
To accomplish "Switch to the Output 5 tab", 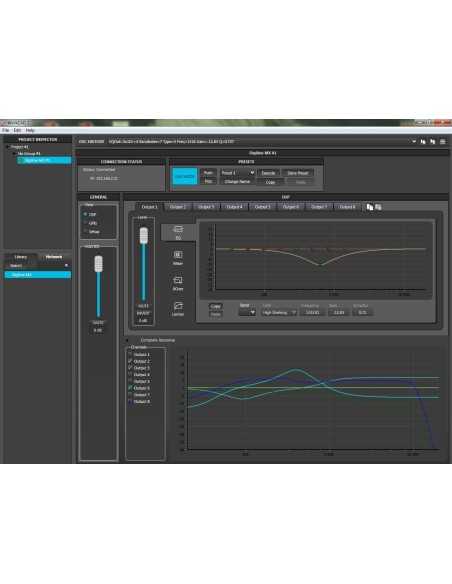I will click(x=262, y=207).
